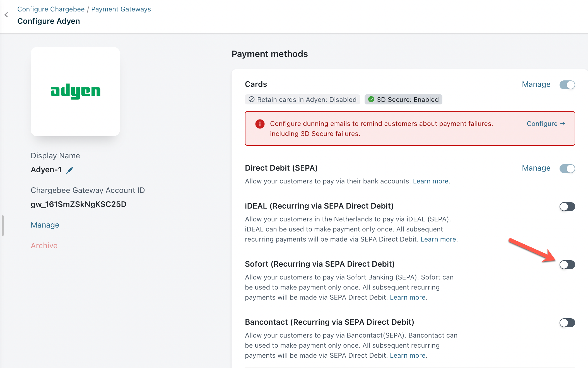Click the back arrow chevron
Screen dimensions: 588x368
(x=6, y=15)
